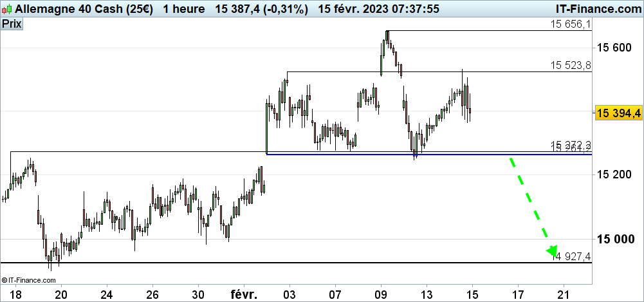The image size is (644, 302).
Task: Open the 1 heure timeframe selector
Action: [x=184, y=9]
